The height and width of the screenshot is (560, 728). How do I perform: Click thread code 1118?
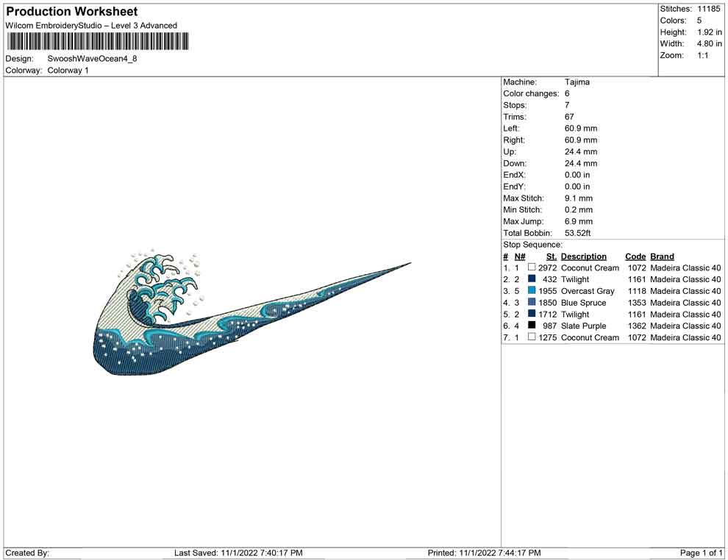[x=637, y=291]
